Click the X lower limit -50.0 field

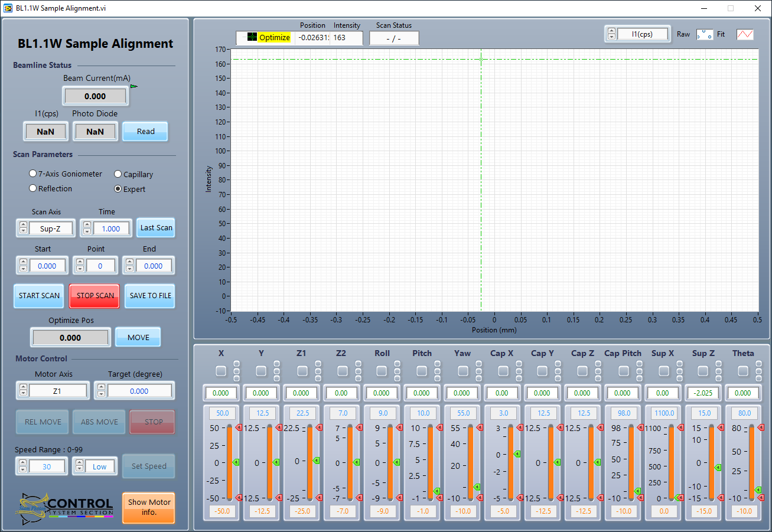[x=221, y=511]
